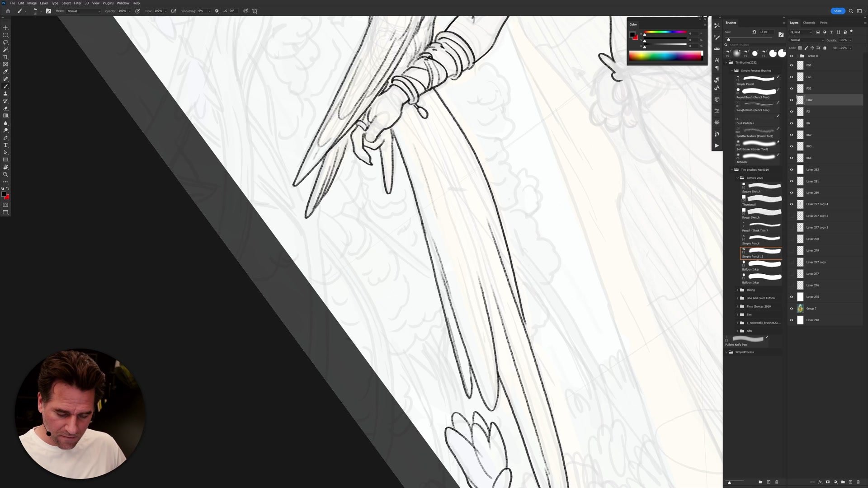The width and height of the screenshot is (868, 488).
Task: Switch to the Channels tab
Action: 809,23
